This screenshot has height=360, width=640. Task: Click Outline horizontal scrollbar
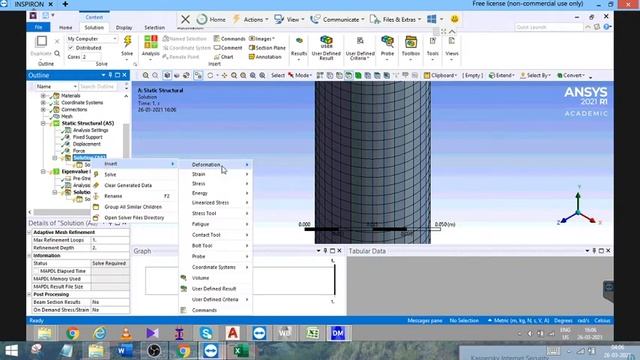point(61,212)
